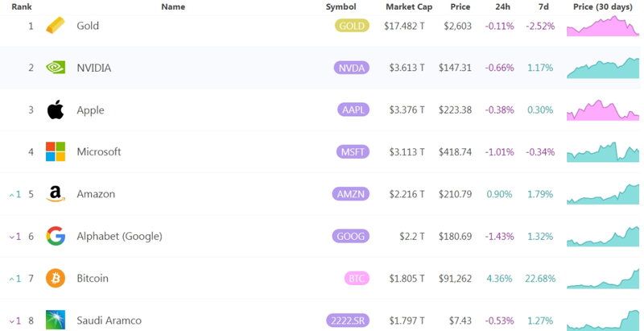Click the BTC symbol badge
The width and height of the screenshot is (644, 331).
coord(357,279)
